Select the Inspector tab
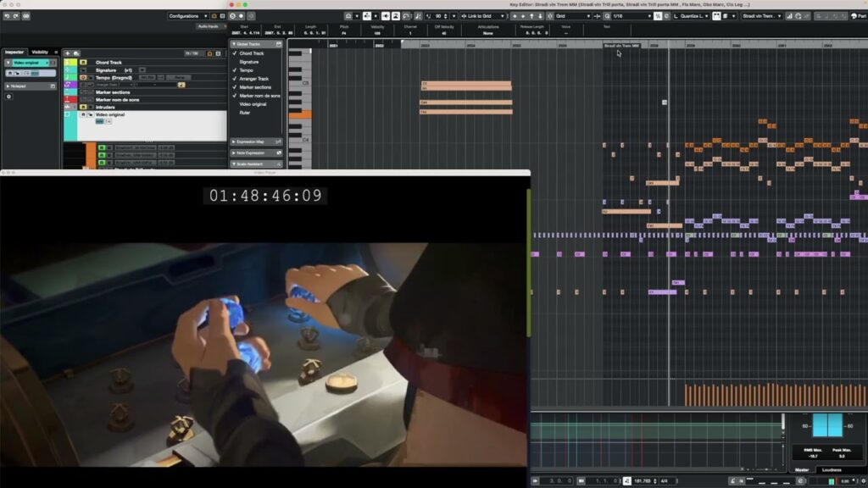Image resolution: width=868 pixels, height=488 pixels. [14, 52]
